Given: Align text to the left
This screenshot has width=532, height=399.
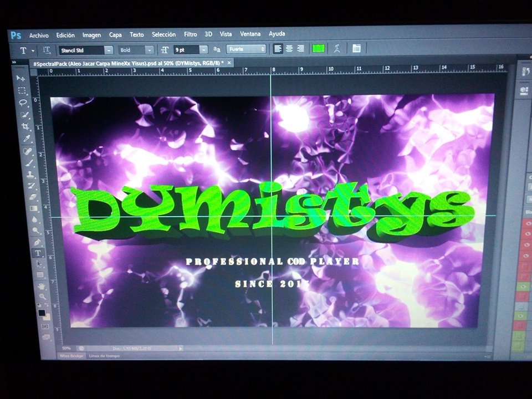Looking at the screenshot, I should 278,49.
